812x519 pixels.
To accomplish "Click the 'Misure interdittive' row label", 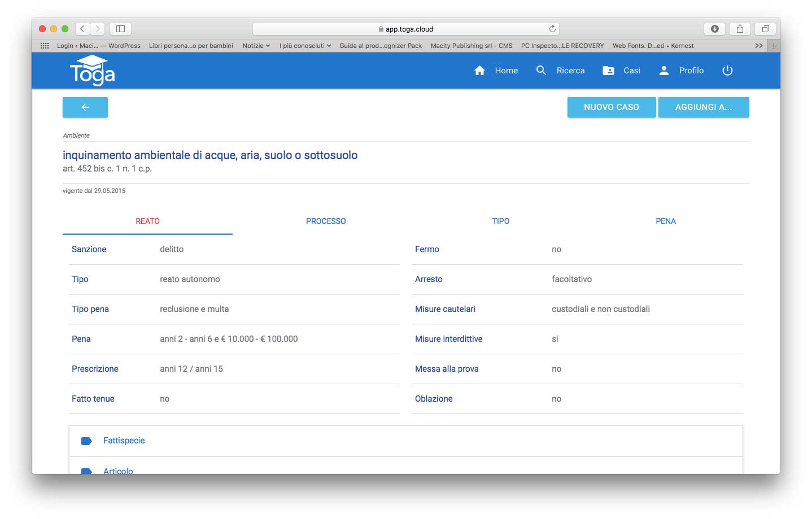I will (449, 339).
